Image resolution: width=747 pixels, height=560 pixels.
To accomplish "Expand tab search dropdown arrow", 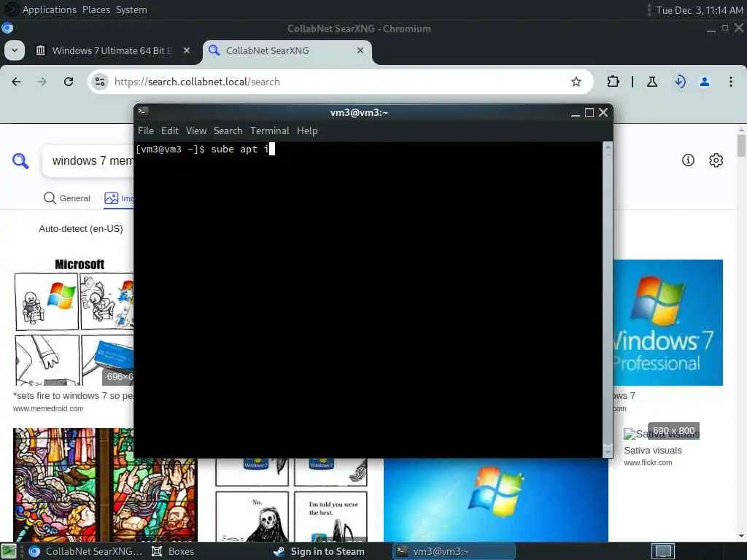I will [15, 50].
